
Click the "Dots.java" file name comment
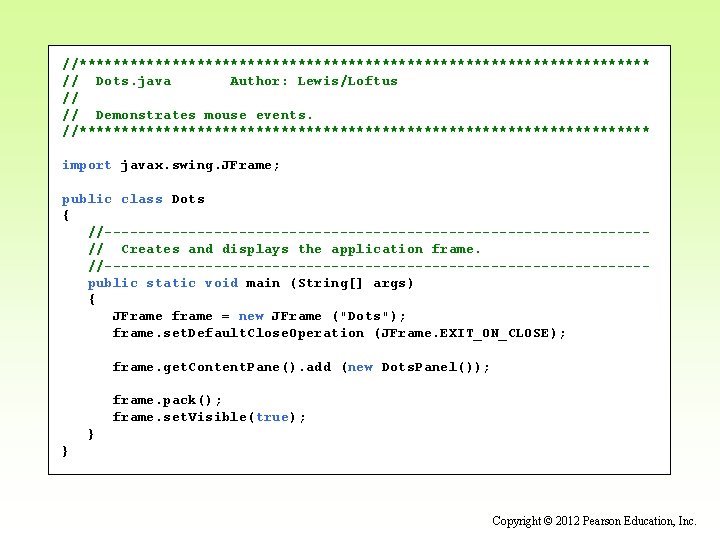(x=133, y=81)
